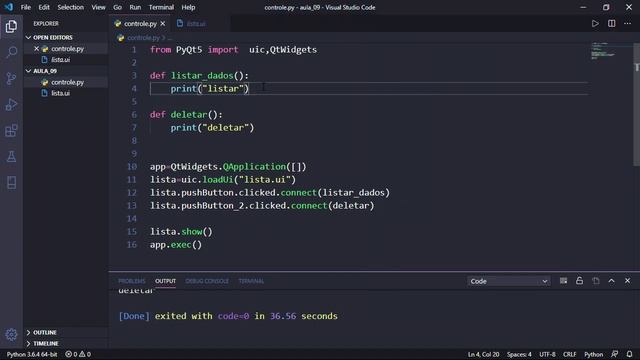Click the lista.show() code line
Screen dimensions: 640x360
click(x=181, y=232)
